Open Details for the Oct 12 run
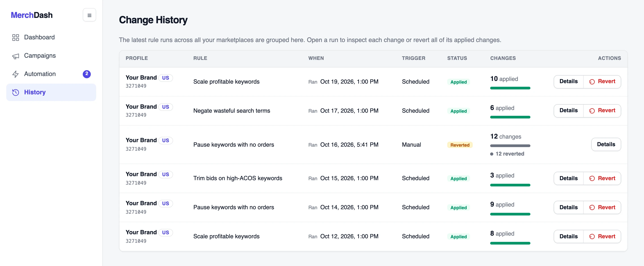The image size is (644, 266). point(568,236)
